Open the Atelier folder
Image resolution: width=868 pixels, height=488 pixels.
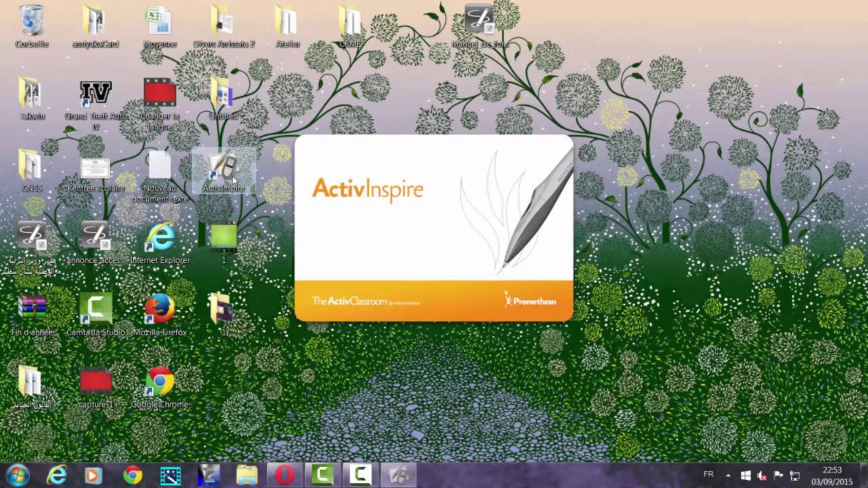288,26
